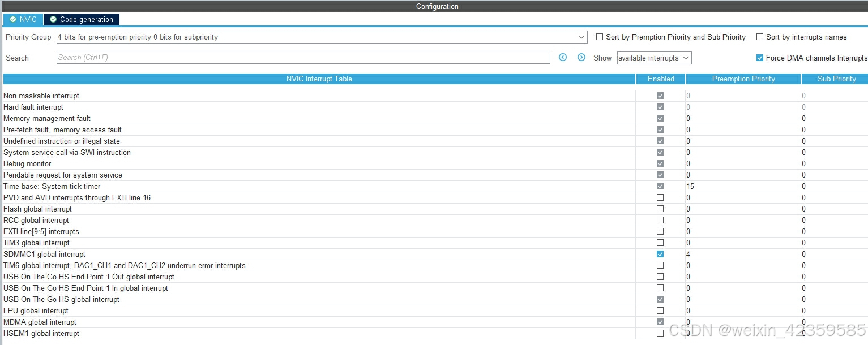Enable TIM6 global interrupt checkbox
Image resolution: width=868 pixels, height=345 pixels.
[660, 266]
